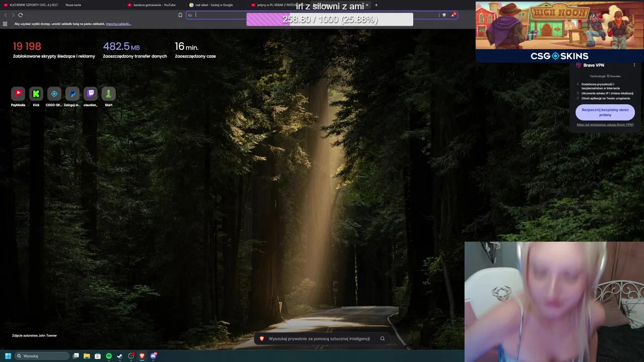
Task: Open File Explorer from the taskbar
Action: 87,356
